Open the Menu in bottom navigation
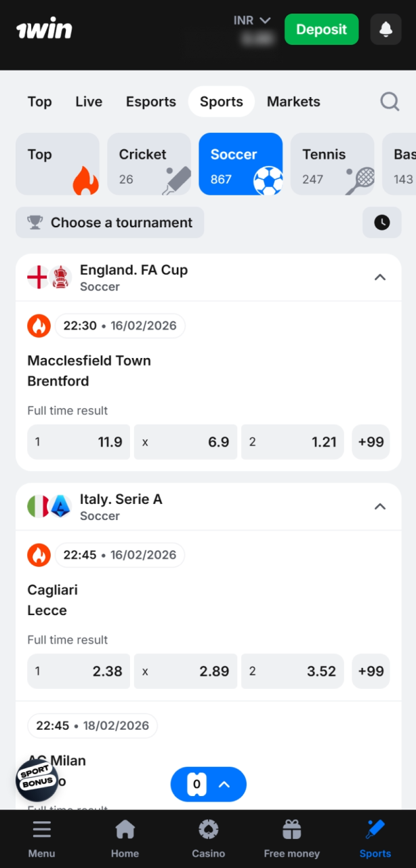The height and width of the screenshot is (868, 416). coord(41,839)
